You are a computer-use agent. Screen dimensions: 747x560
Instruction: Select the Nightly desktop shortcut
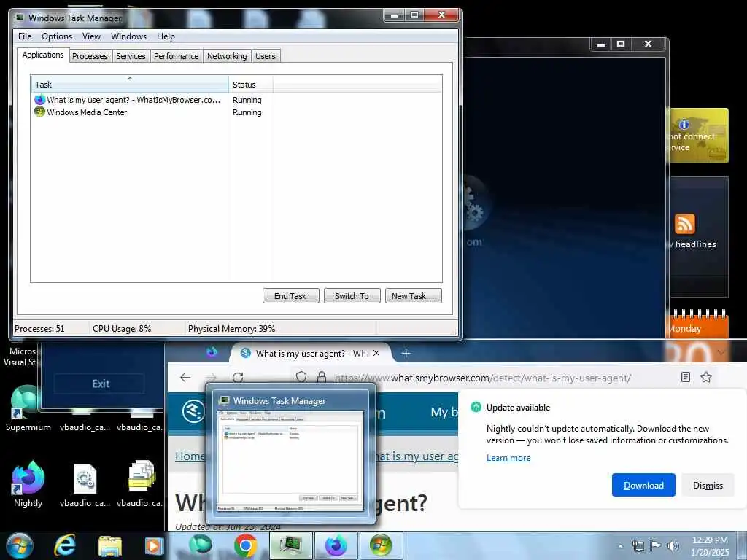pyautogui.click(x=28, y=484)
